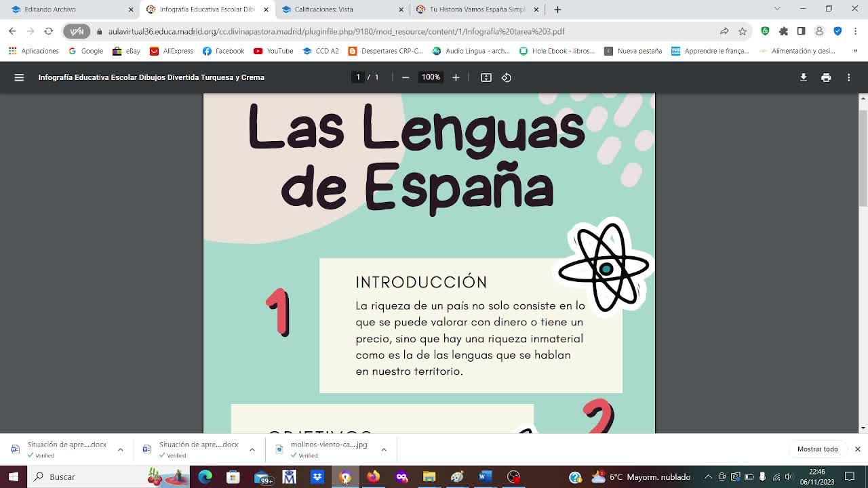Open the weather widget 6°C Mayorm. nublado
Screen dimensions: 868x488
(x=641, y=477)
